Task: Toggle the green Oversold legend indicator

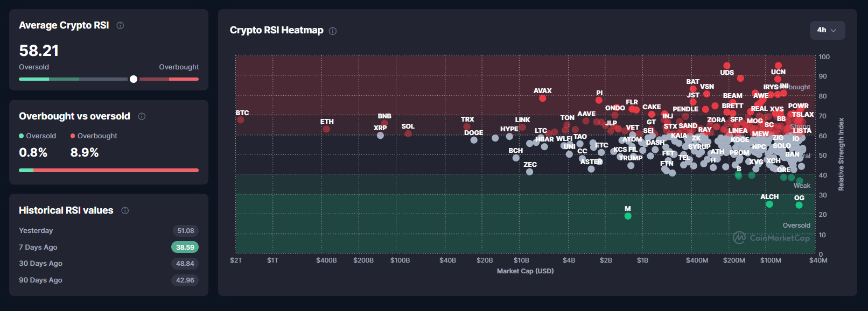Action: pos(20,136)
